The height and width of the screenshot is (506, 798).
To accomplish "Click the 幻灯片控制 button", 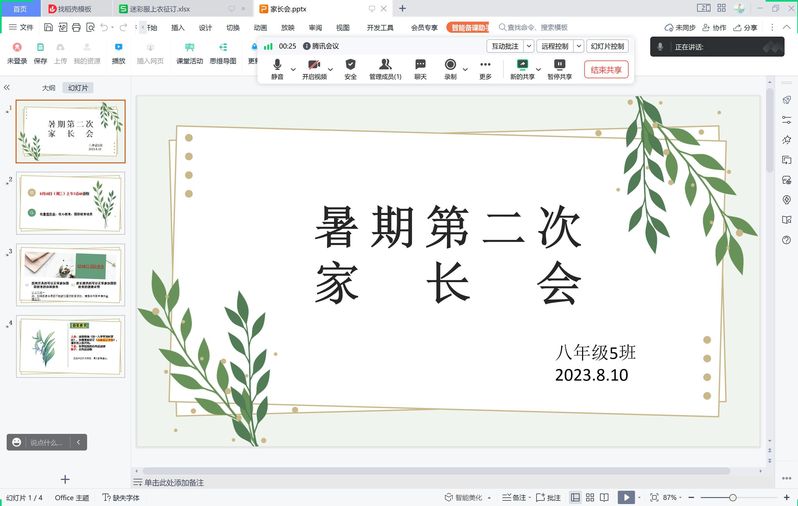I will coord(607,46).
